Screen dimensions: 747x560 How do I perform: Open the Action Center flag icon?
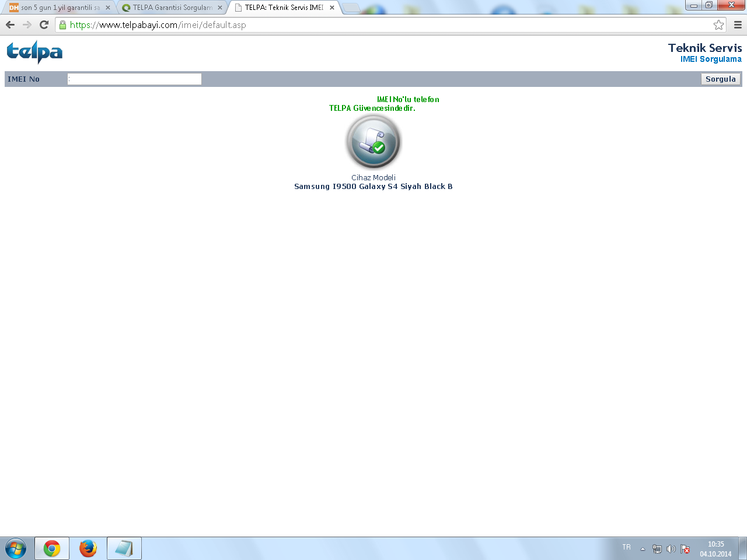tap(685, 549)
